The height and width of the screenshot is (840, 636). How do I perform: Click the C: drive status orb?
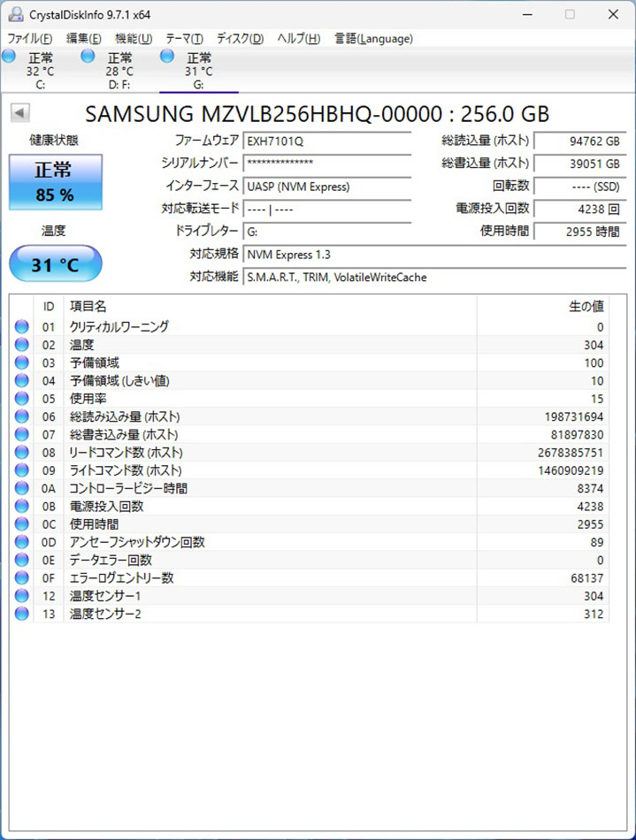(x=9, y=56)
